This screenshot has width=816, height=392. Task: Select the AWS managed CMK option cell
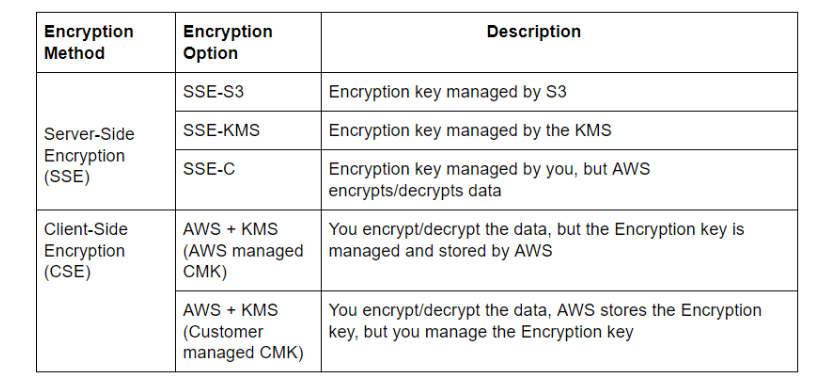pos(248,250)
